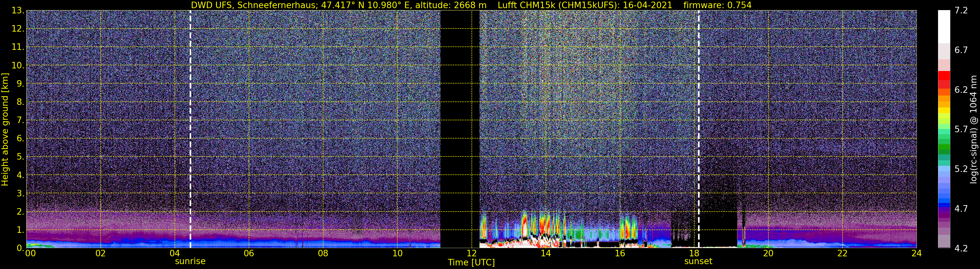Click time axis tick label 04
This screenshot has width=980, height=269.
coord(175,253)
